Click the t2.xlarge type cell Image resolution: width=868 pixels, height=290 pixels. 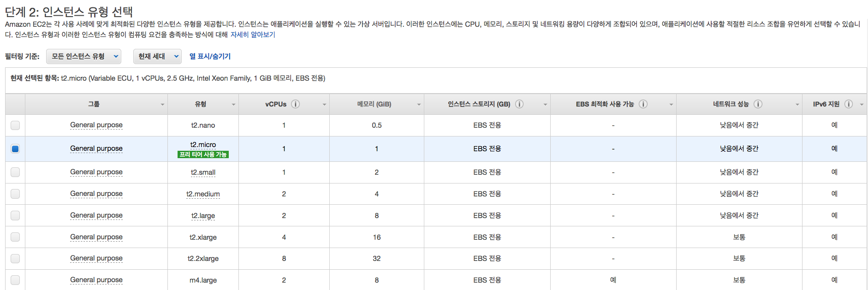point(203,237)
